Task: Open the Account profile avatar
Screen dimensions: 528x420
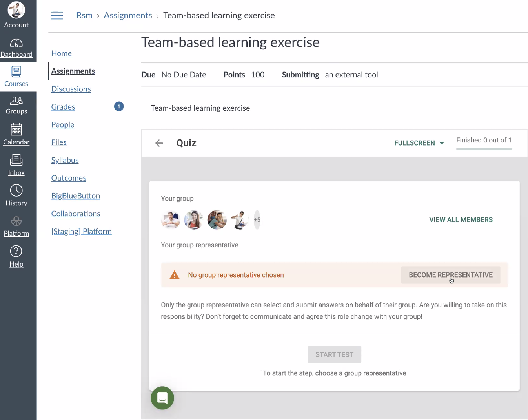Action: 16,10
